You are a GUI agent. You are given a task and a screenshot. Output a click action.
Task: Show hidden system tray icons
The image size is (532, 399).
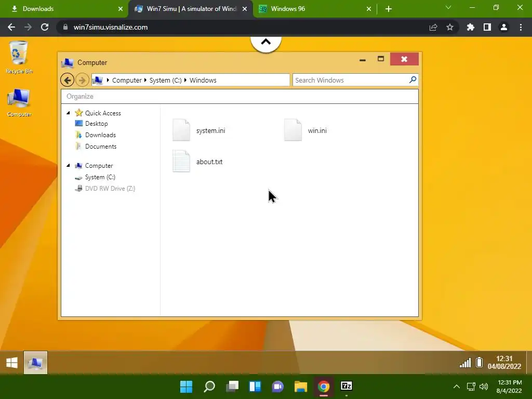click(457, 387)
